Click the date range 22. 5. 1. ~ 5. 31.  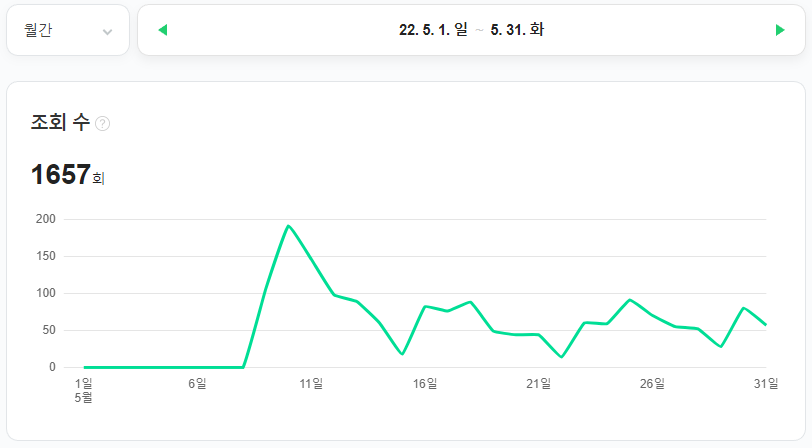pyautogui.click(x=471, y=30)
